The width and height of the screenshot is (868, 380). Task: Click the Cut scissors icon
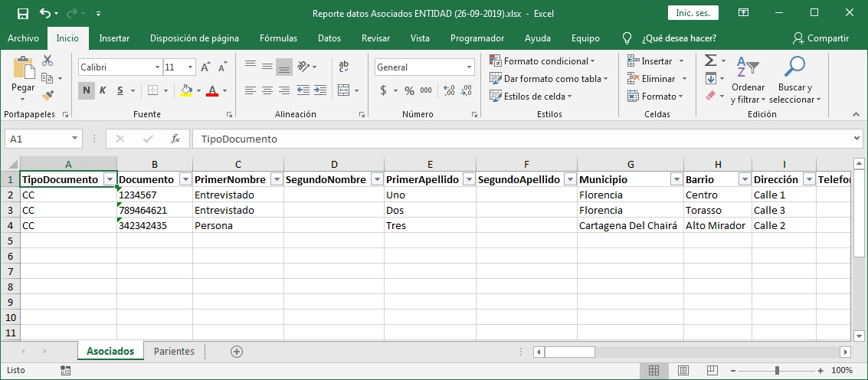[47, 61]
